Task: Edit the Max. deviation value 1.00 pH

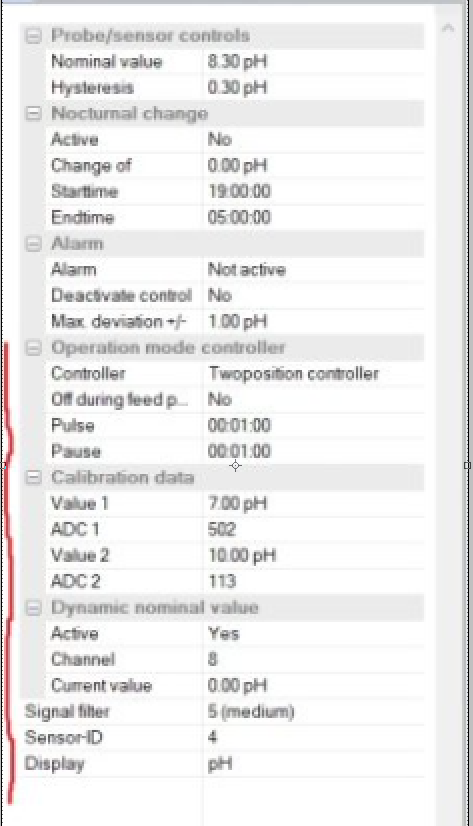Action: coord(314,321)
